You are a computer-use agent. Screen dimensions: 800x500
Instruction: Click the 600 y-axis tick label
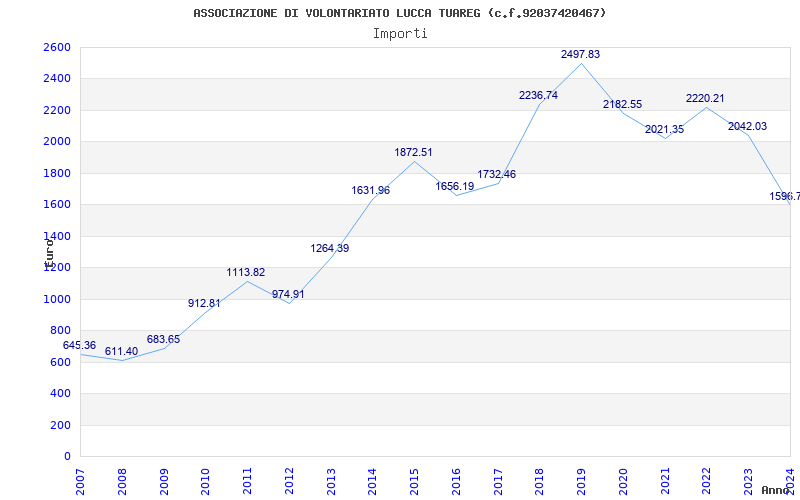[61, 362]
